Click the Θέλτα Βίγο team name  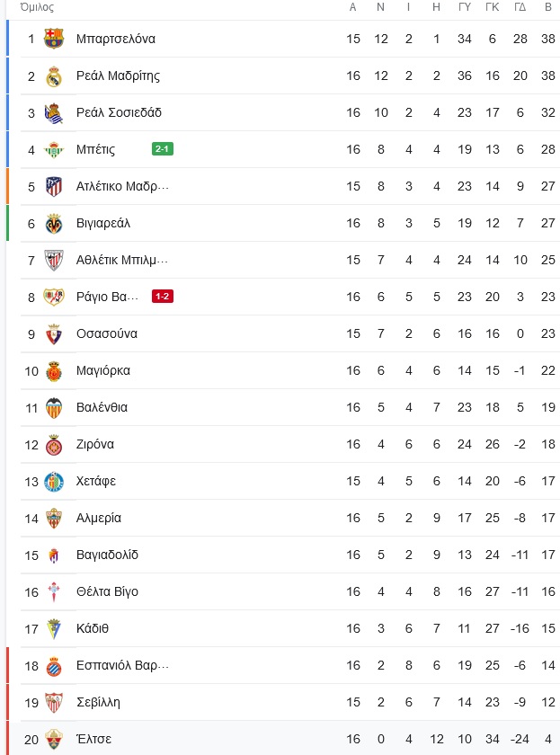pos(107,591)
